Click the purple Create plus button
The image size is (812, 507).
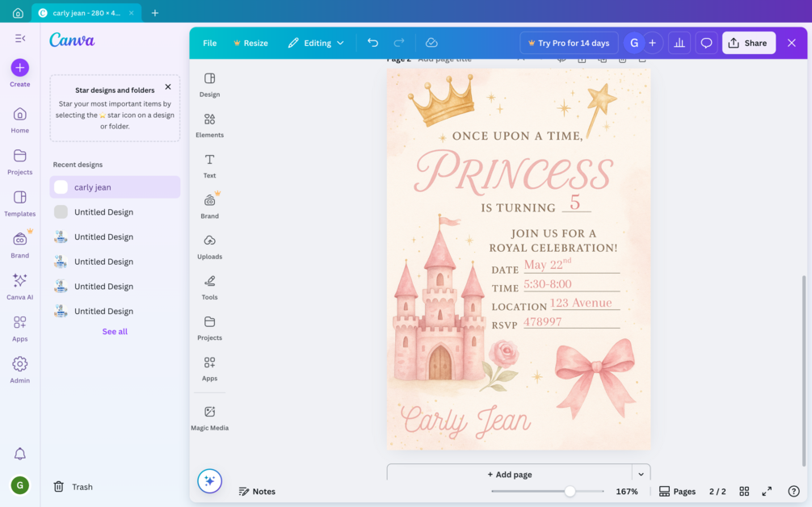(19, 68)
